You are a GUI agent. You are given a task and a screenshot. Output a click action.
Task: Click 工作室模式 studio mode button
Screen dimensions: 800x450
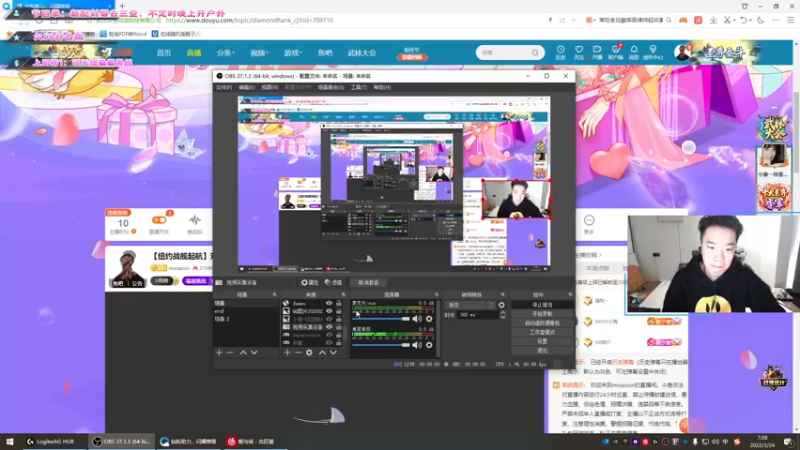pos(542,332)
